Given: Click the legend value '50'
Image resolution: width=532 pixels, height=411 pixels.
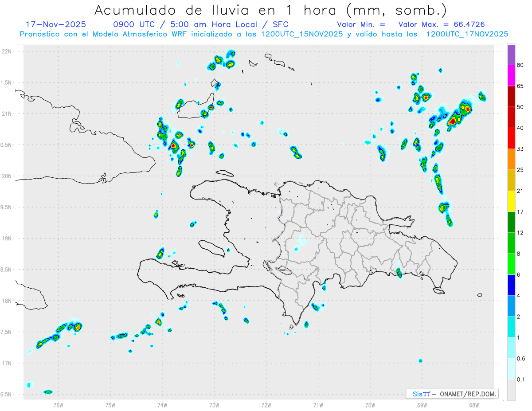Looking at the screenshot, I should [x=520, y=107].
